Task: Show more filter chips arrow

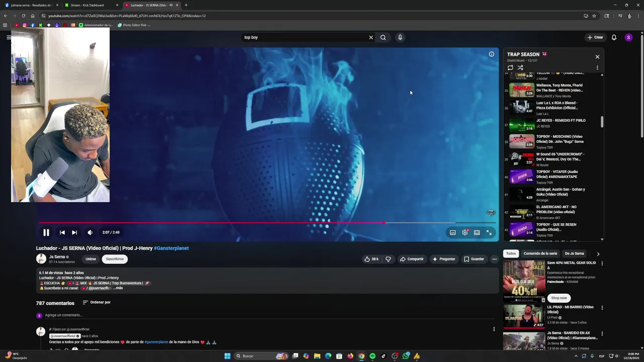Action: tap(598, 254)
